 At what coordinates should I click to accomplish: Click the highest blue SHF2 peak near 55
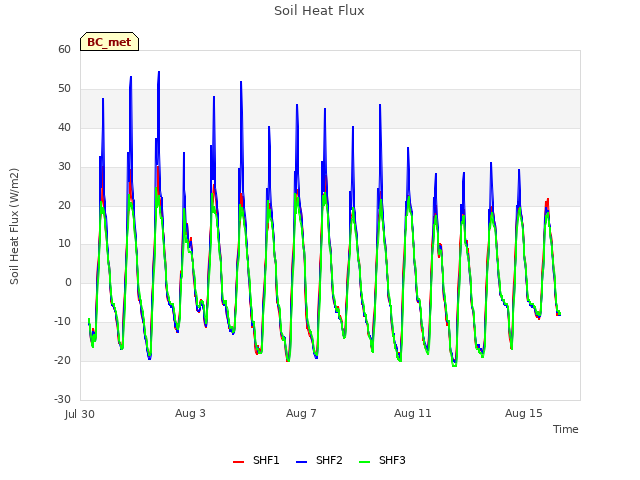click(159, 72)
